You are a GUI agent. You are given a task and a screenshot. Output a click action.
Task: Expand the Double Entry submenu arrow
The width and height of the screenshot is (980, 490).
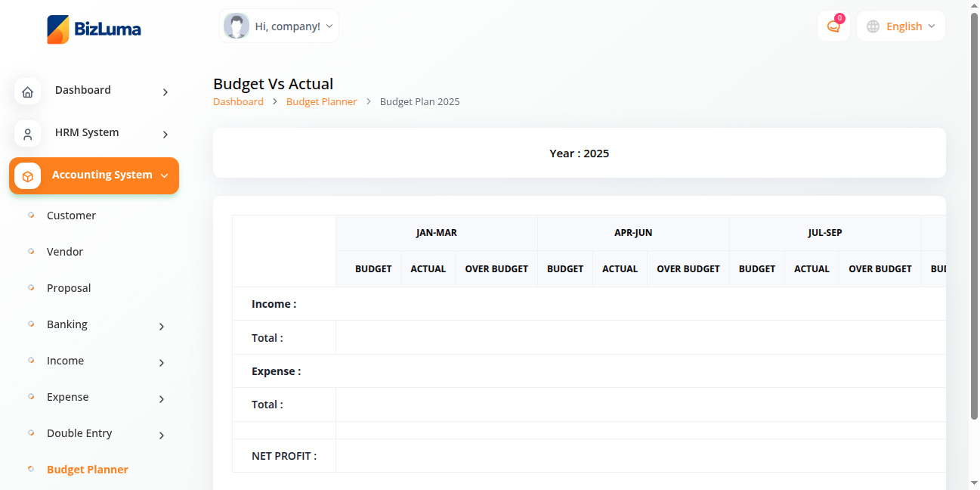coord(161,436)
